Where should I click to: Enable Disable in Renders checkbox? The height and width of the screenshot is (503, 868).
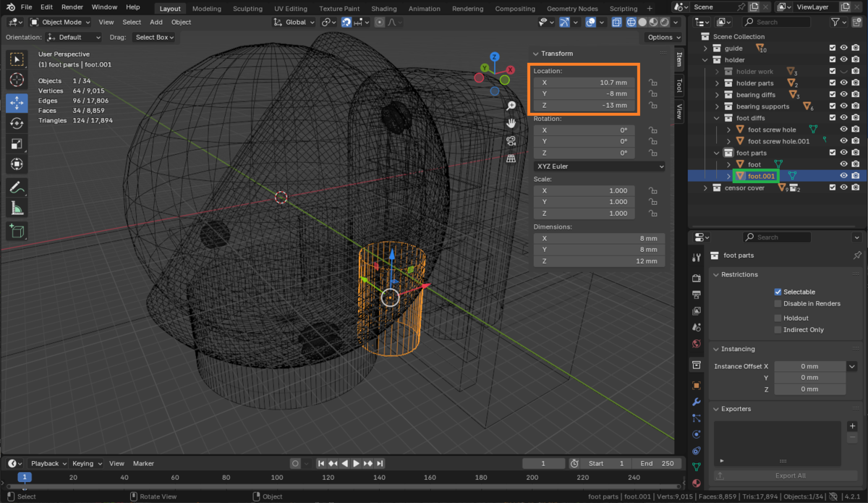[778, 303]
